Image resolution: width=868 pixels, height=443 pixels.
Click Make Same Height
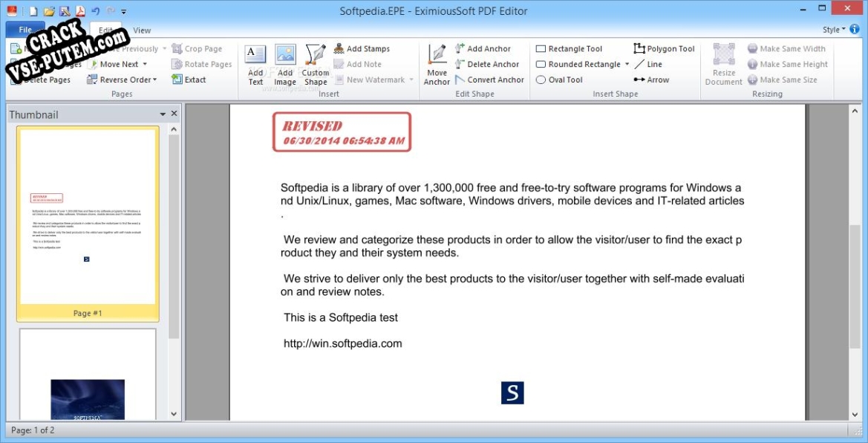788,65
